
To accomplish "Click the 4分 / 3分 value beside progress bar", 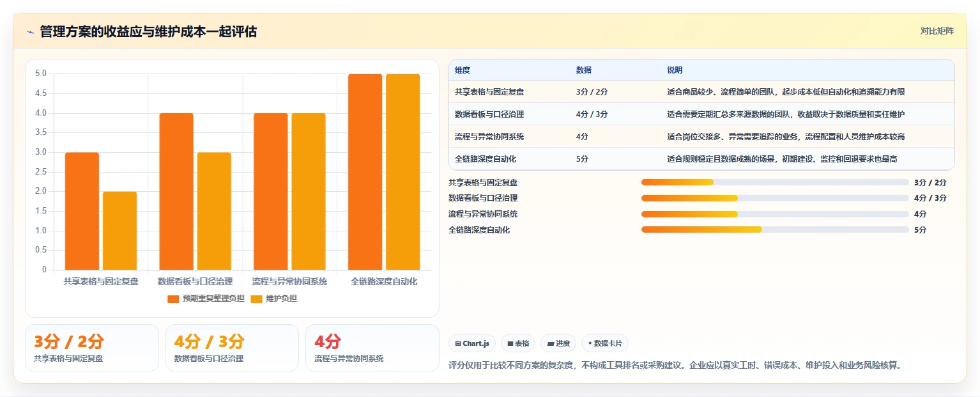I will 930,198.
